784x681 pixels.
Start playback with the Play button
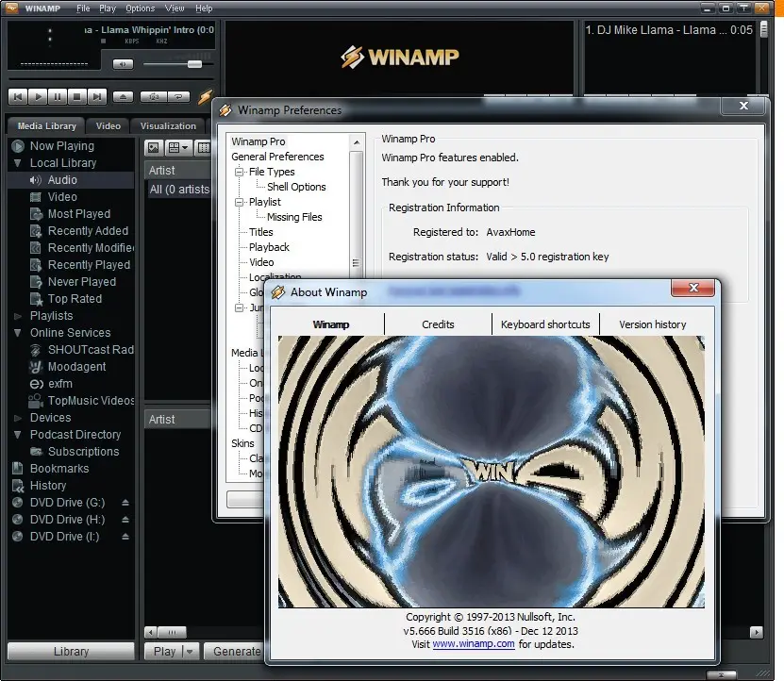(38, 96)
